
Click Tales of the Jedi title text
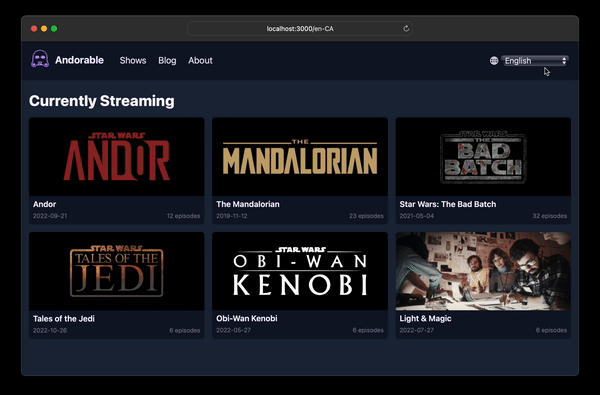pyautogui.click(x=64, y=318)
